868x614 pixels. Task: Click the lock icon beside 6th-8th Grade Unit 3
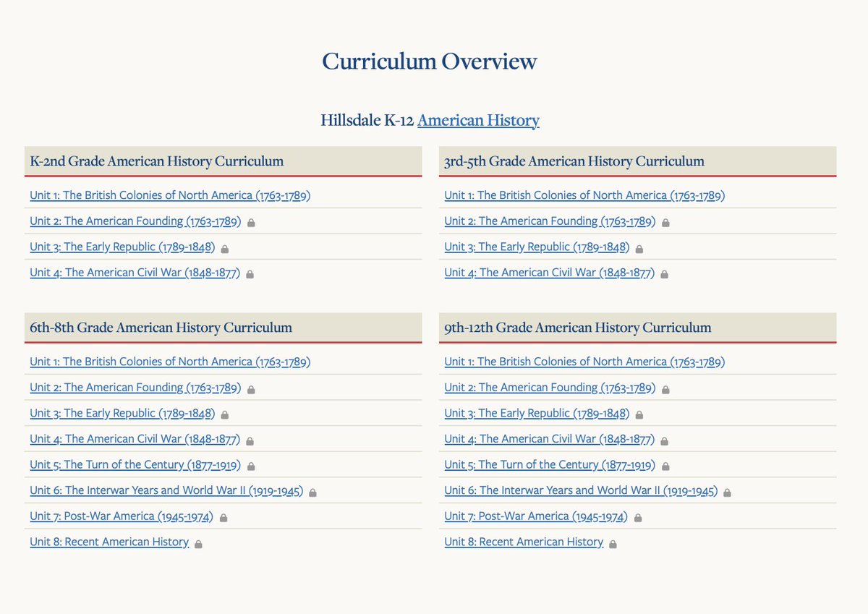coord(225,415)
